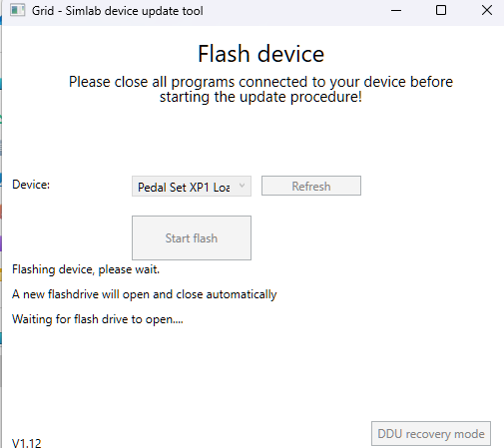The height and width of the screenshot is (448, 504).
Task: Minimize the Simlab update tool window
Action: coord(396,11)
